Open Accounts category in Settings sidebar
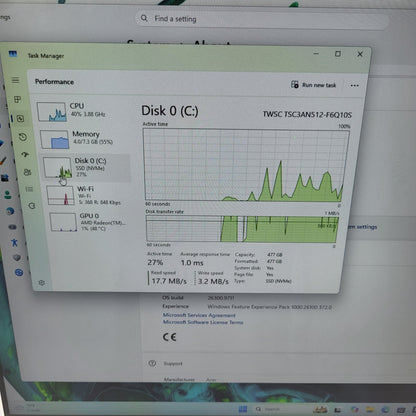 pyautogui.click(x=7, y=194)
